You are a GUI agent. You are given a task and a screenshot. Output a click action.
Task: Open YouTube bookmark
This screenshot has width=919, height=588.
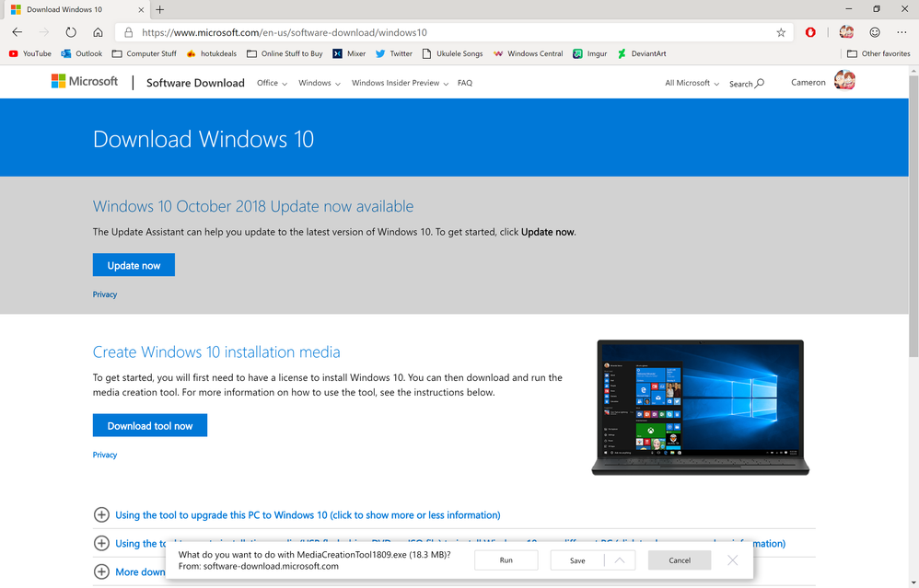tap(29, 53)
